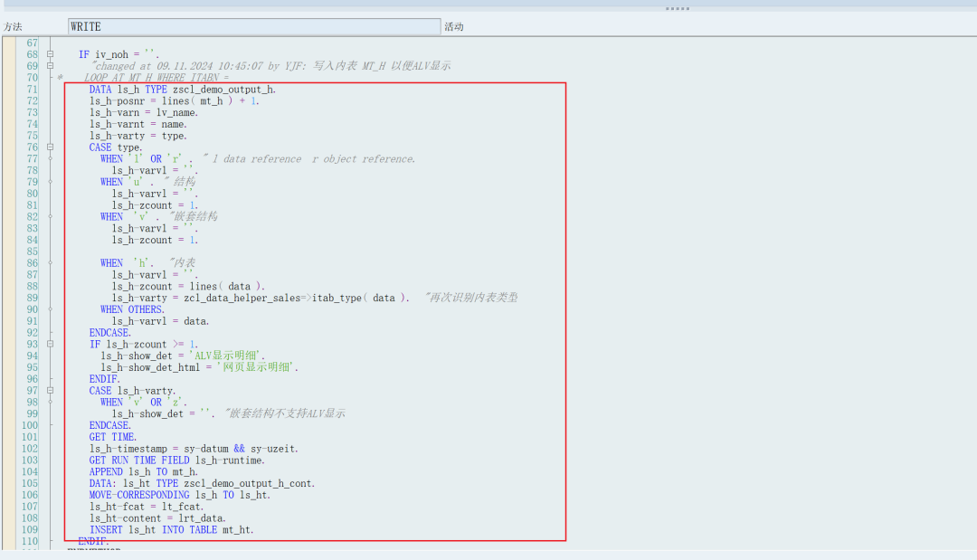
Task: Click the 'ENDIF.' keyword on line 96
Action: pos(105,379)
